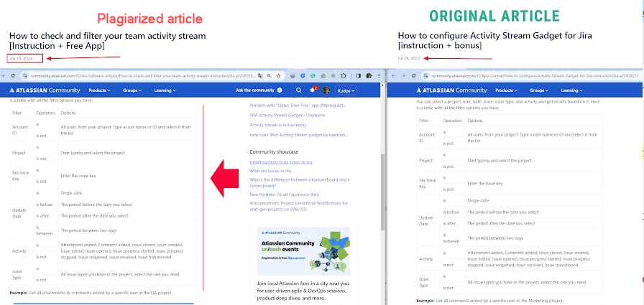Reload the plagiarized article page in left browser
Viewport: 644px width, 305px height.
pos(13,76)
